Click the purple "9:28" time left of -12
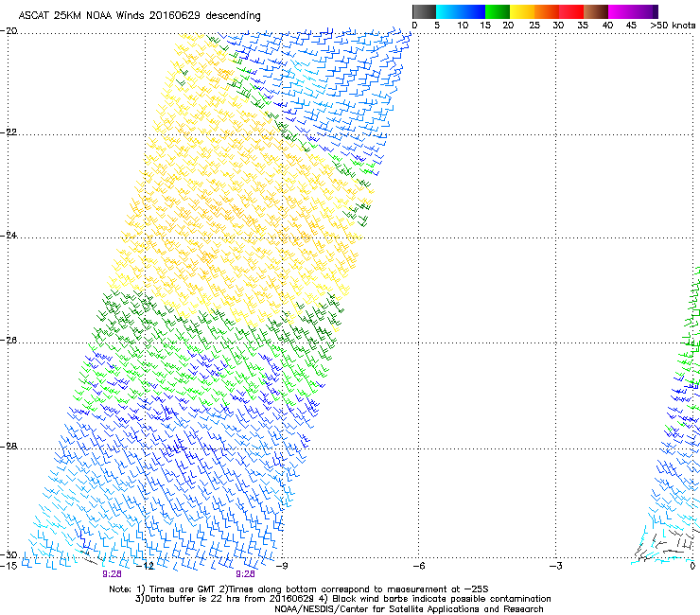Viewport: 700px width, 615px height. coord(112,574)
